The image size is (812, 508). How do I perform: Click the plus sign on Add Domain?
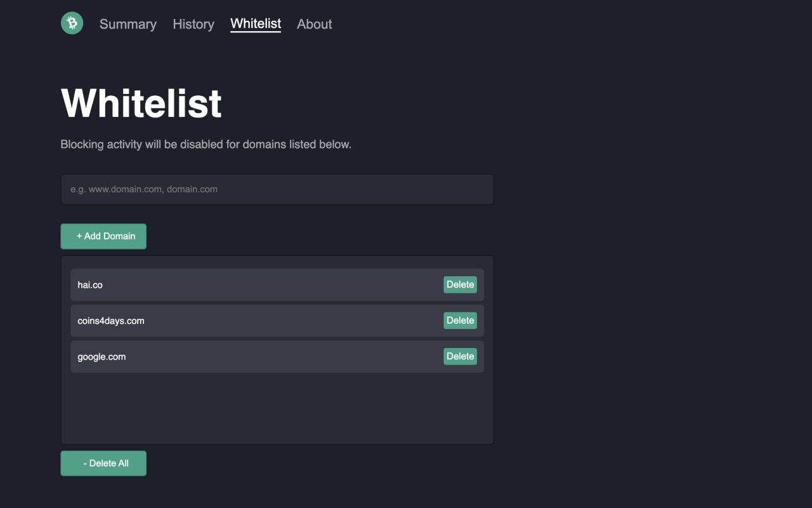[x=79, y=236]
